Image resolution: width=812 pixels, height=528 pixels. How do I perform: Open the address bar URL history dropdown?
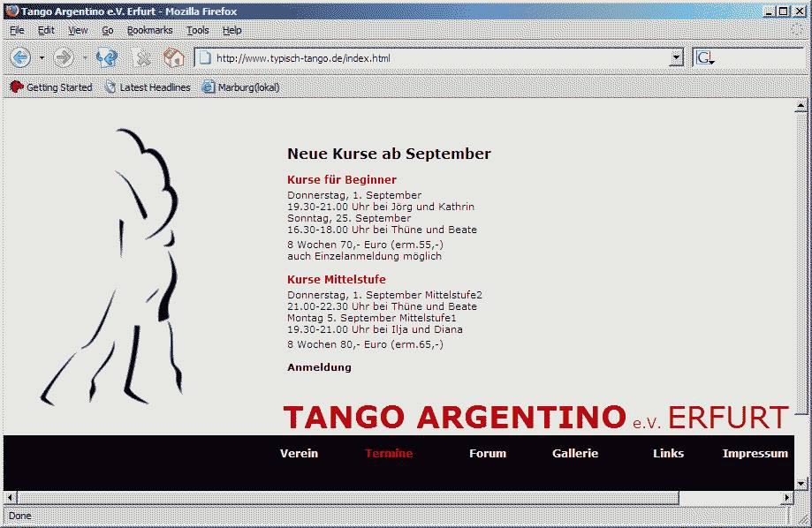click(x=677, y=58)
